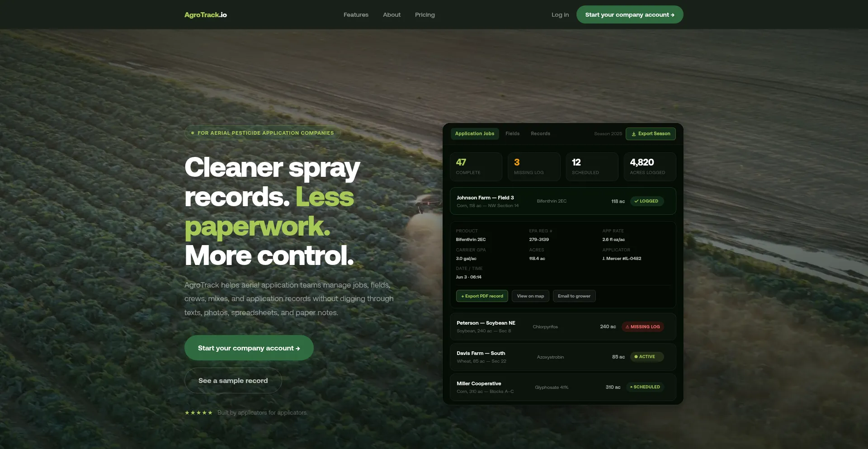Image resolution: width=868 pixels, height=449 pixels.
Task: Click the 47 Complete stat card
Action: point(476,167)
